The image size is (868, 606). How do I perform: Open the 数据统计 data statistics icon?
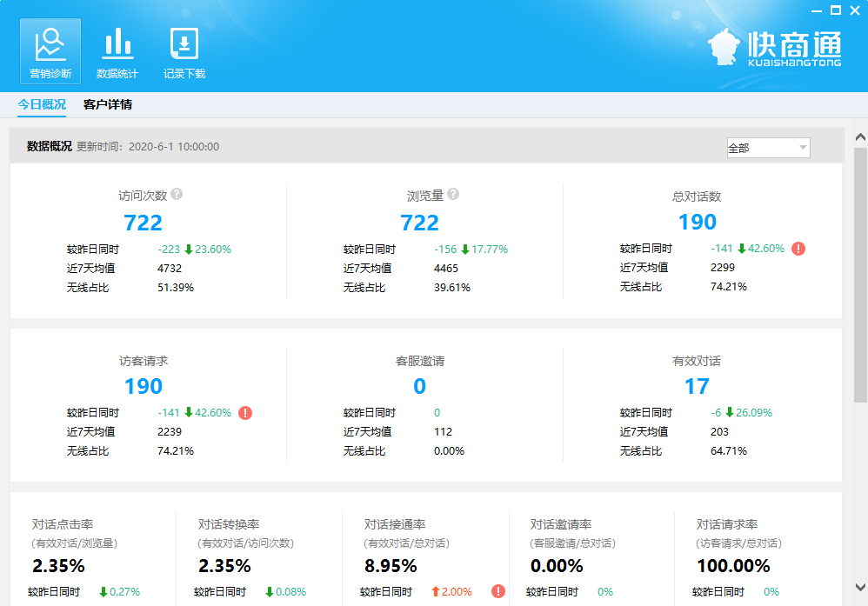tap(117, 51)
